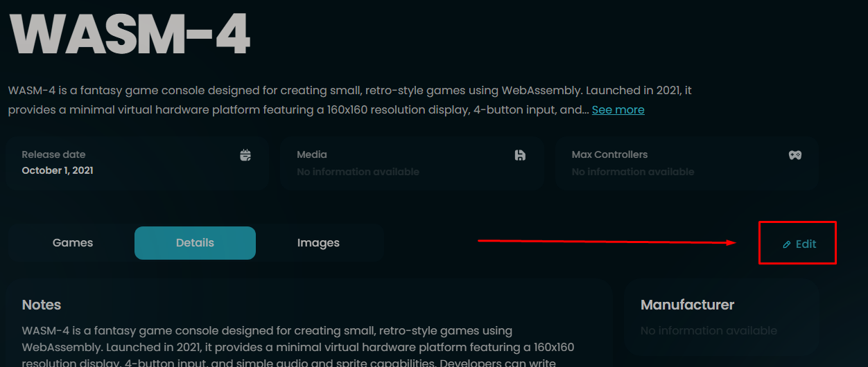Click the Manufacturer section heading

coord(687,305)
